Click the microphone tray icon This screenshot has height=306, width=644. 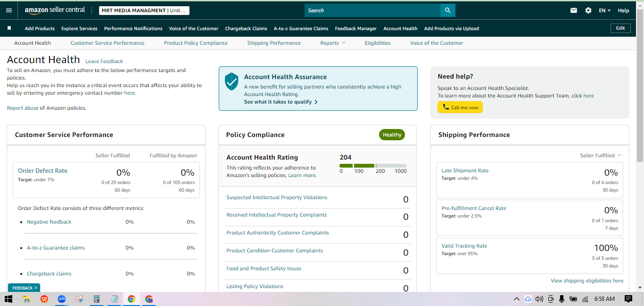[561, 299]
